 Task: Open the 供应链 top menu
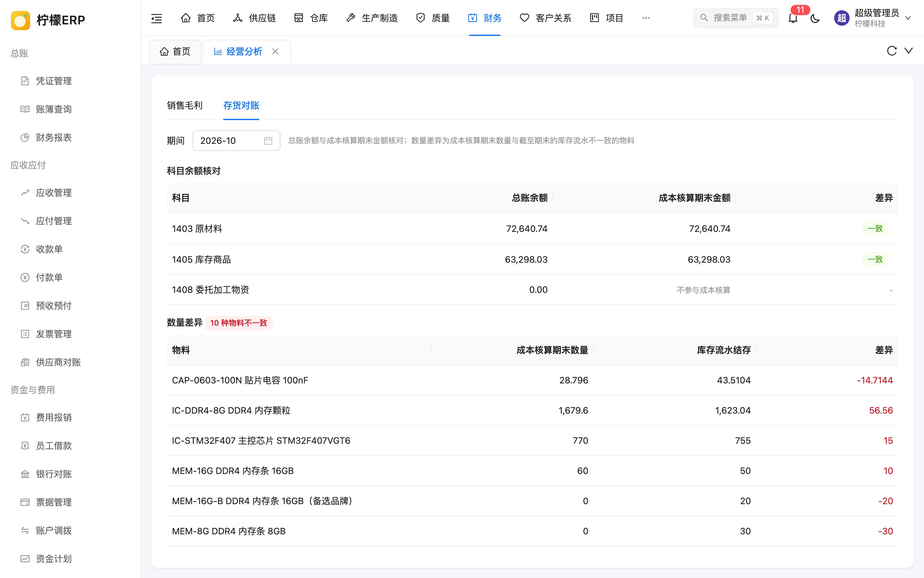click(x=254, y=18)
